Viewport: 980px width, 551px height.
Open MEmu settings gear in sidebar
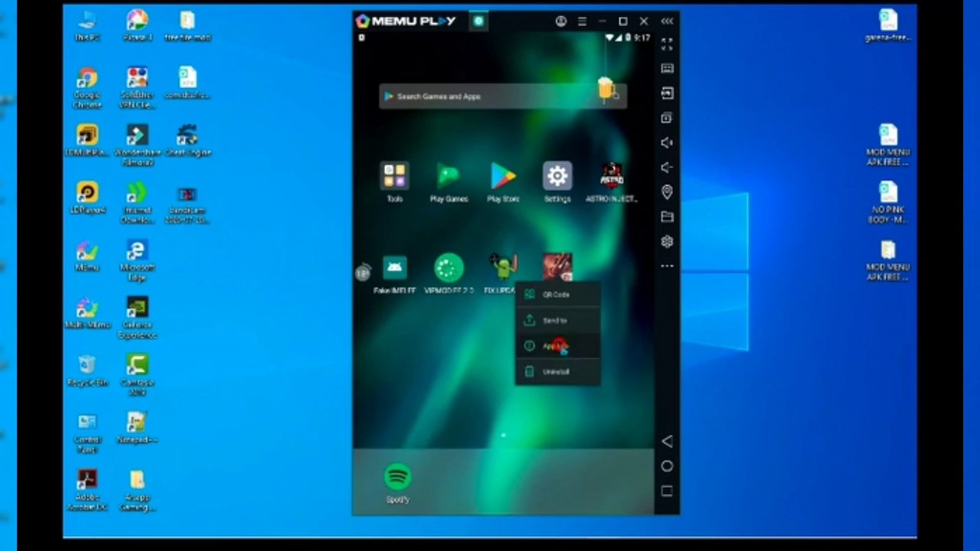point(667,242)
